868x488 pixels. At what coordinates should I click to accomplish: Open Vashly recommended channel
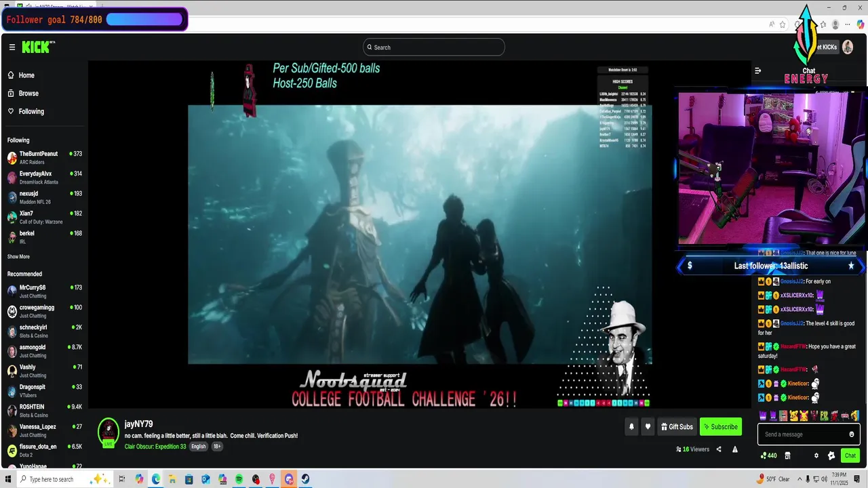[44, 371]
